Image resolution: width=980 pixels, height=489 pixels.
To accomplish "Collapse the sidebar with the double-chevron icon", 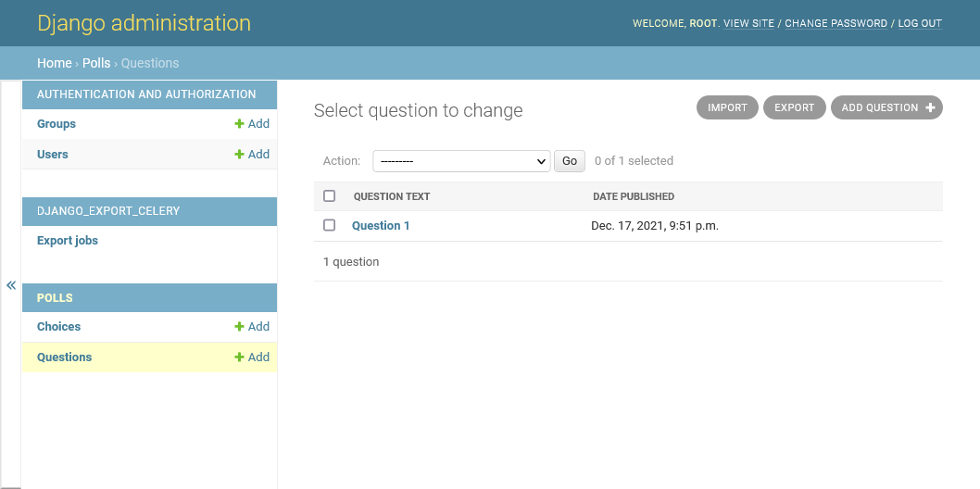I will tap(10, 285).
